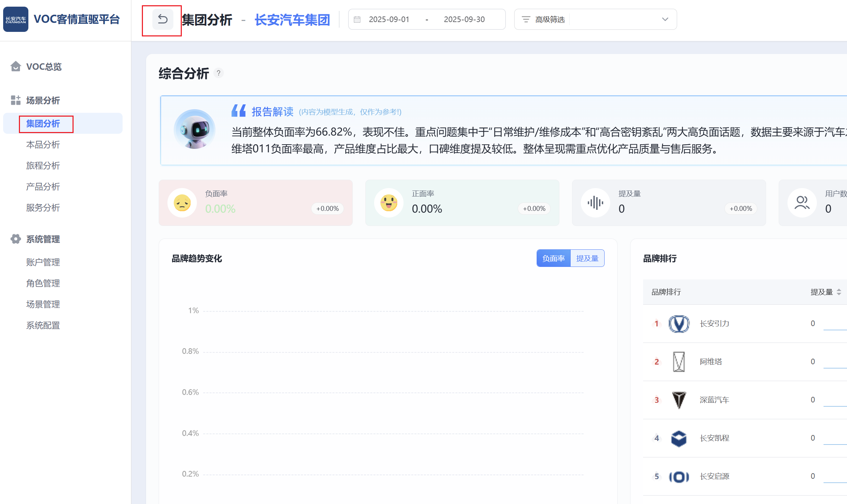This screenshot has height=504, width=847.
Task: Click the robot avatar in report panel
Action: [x=195, y=130]
